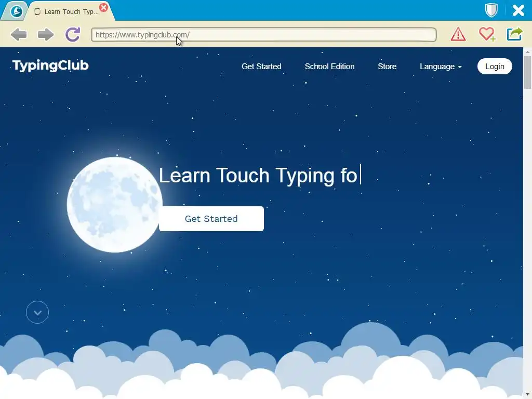Select the Learn Touch Typ... tab

click(71, 11)
